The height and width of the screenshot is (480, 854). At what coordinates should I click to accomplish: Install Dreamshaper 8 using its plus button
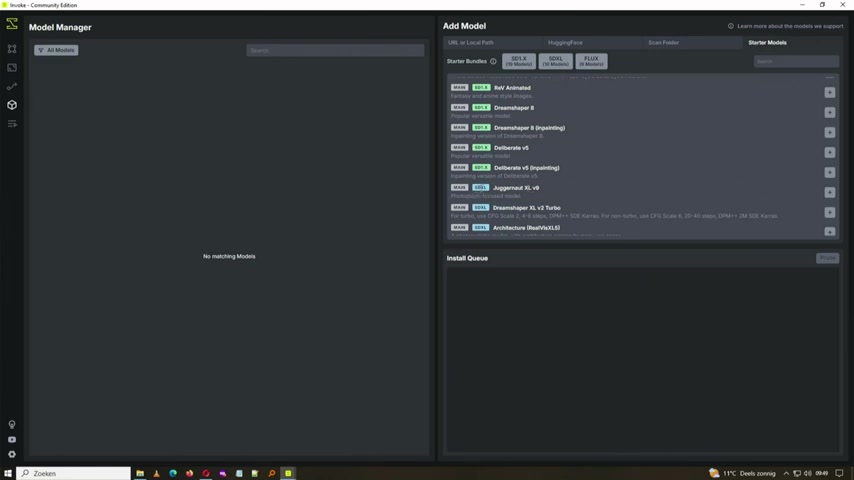pos(829,112)
